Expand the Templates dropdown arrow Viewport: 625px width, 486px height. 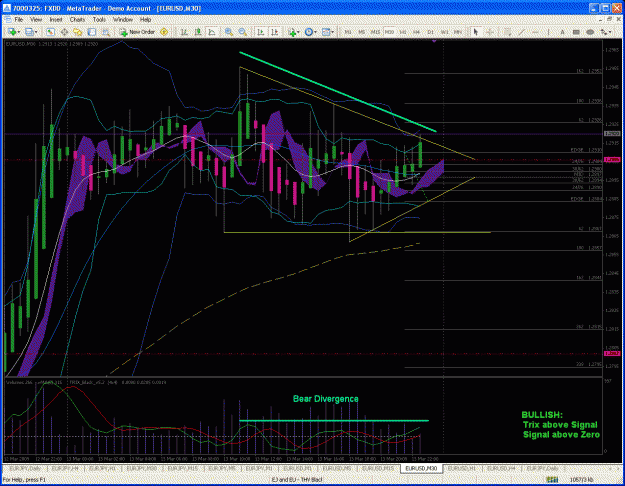(x=332, y=32)
